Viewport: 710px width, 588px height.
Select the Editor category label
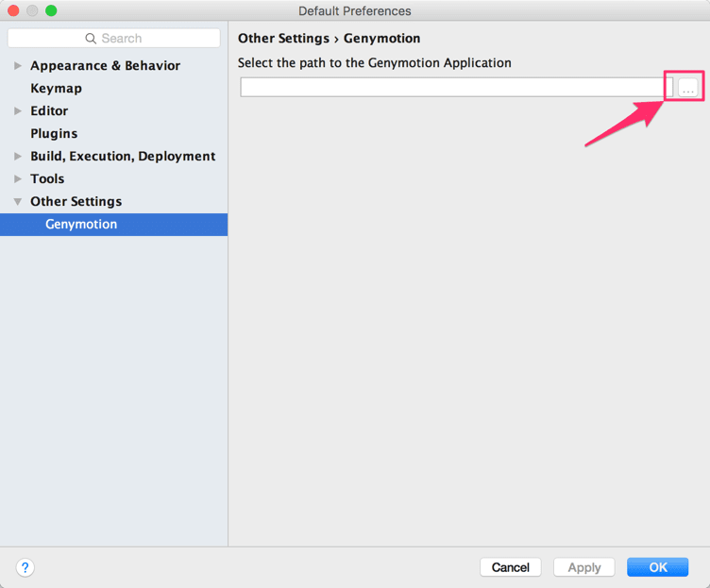49,111
